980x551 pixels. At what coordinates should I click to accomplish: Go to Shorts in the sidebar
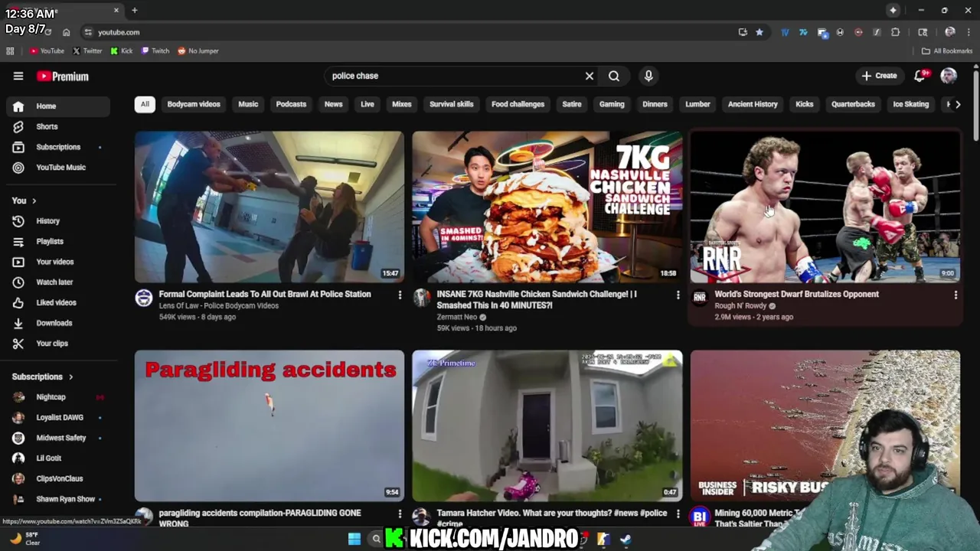point(58,126)
